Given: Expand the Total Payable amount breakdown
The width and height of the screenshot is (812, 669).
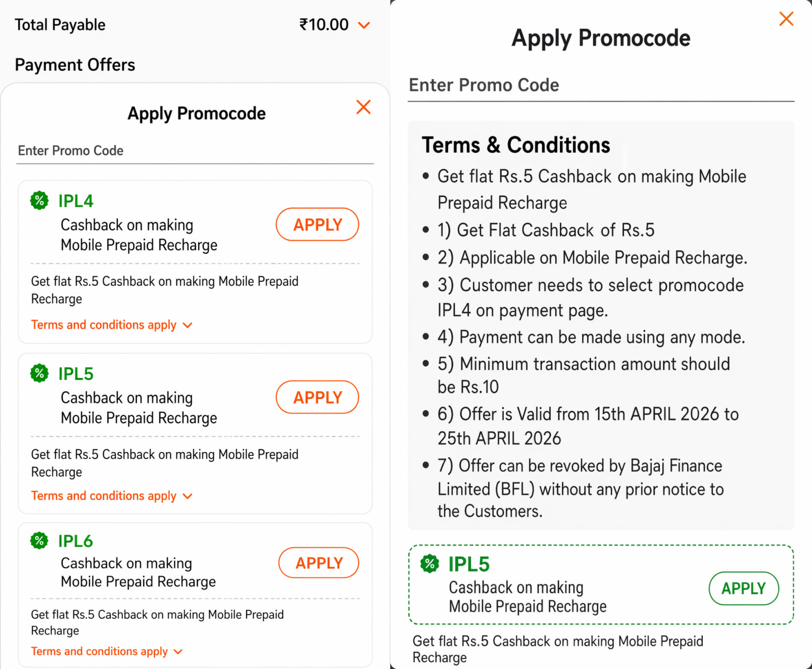Looking at the screenshot, I should pyautogui.click(x=364, y=24).
